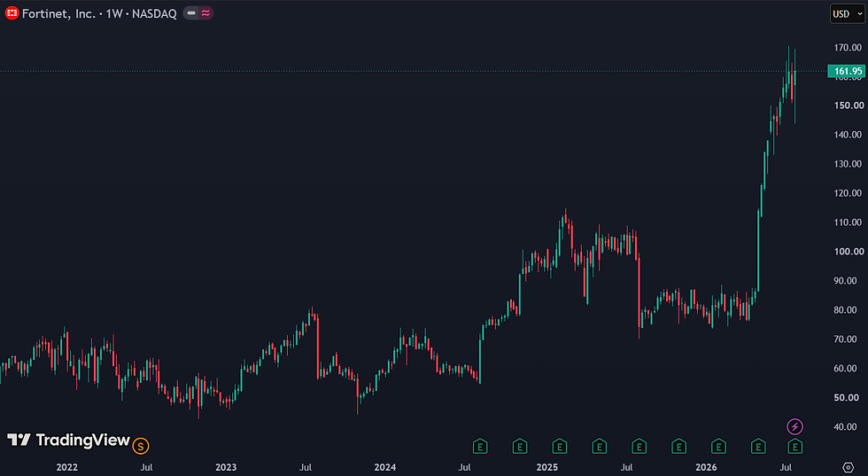868x476 pixels.
Task: Click the E earnings marker nearest 2025 label
Action: tap(559, 446)
